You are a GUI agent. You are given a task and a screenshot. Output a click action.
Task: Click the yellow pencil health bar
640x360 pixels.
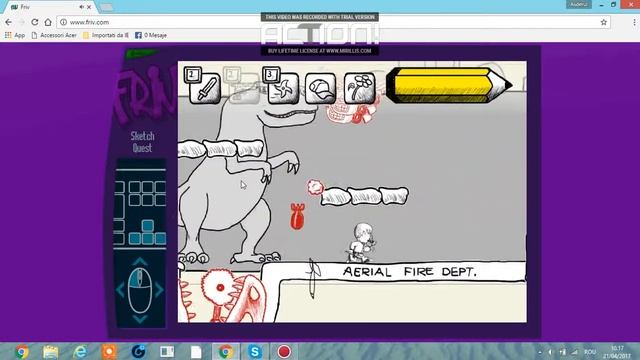(449, 85)
